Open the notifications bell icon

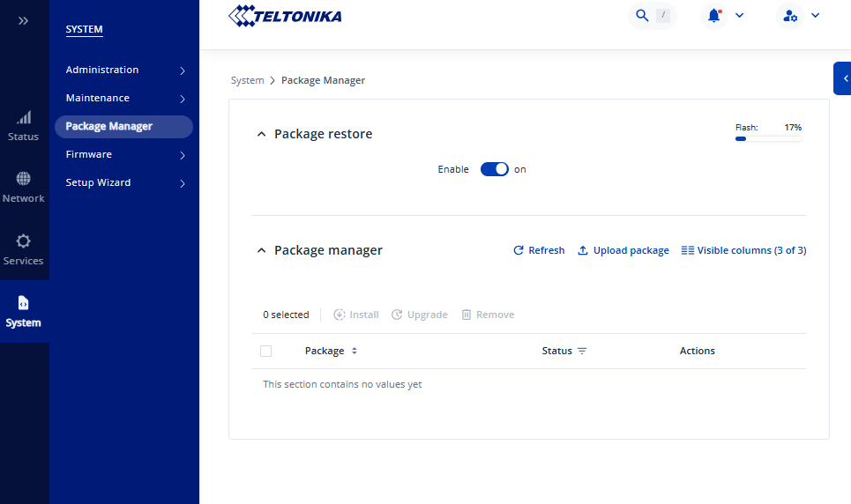pyautogui.click(x=714, y=16)
